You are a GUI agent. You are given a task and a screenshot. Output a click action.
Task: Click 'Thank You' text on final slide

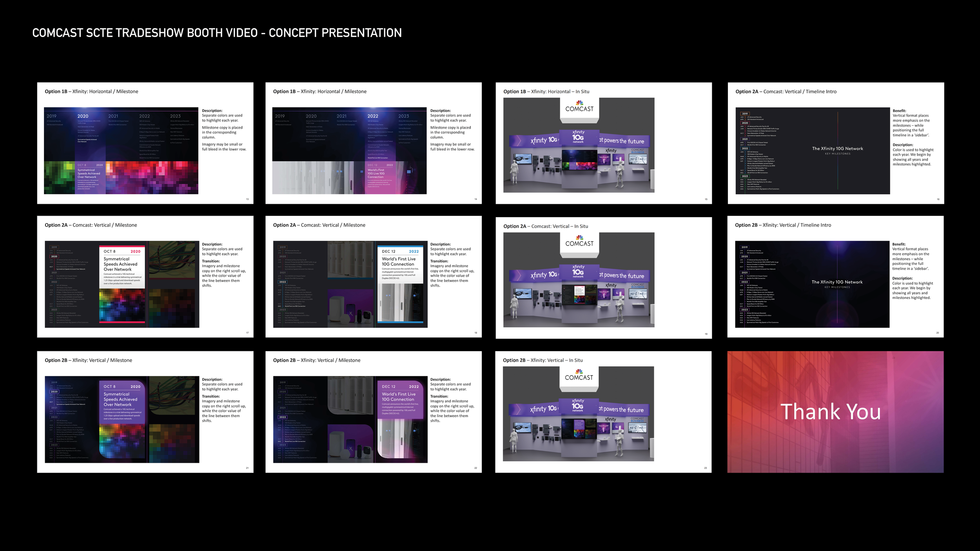[x=831, y=412]
